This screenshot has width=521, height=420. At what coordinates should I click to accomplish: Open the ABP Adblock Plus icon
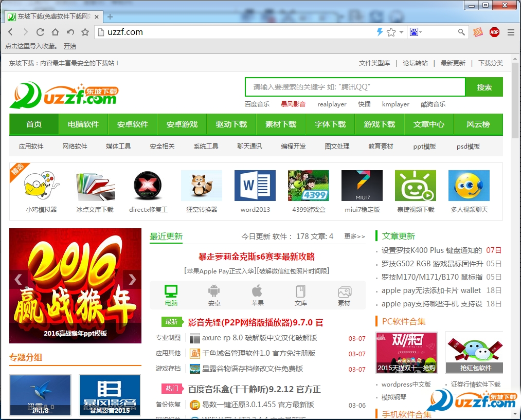point(494,32)
